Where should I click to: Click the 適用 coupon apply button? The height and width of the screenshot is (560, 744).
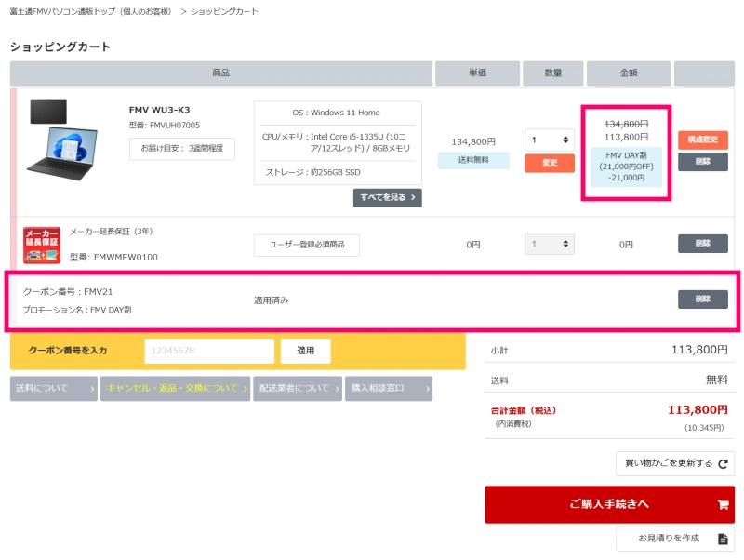click(x=305, y=351)
